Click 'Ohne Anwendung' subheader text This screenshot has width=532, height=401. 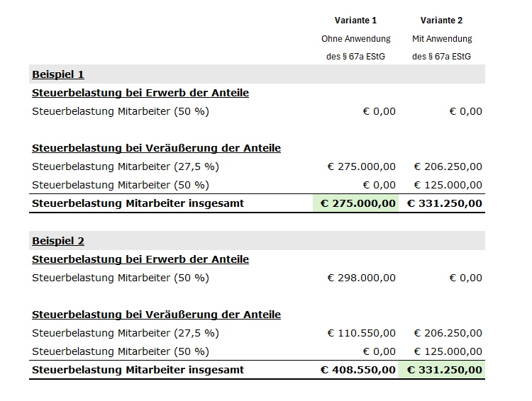point(356,39)
